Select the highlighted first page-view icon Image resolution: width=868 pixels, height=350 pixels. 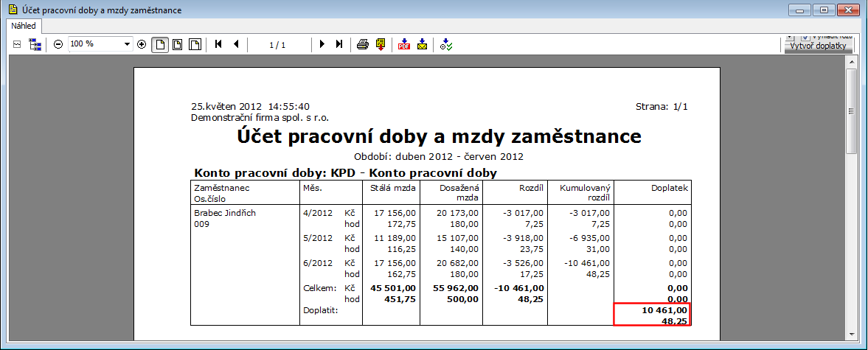pos(161,45)
